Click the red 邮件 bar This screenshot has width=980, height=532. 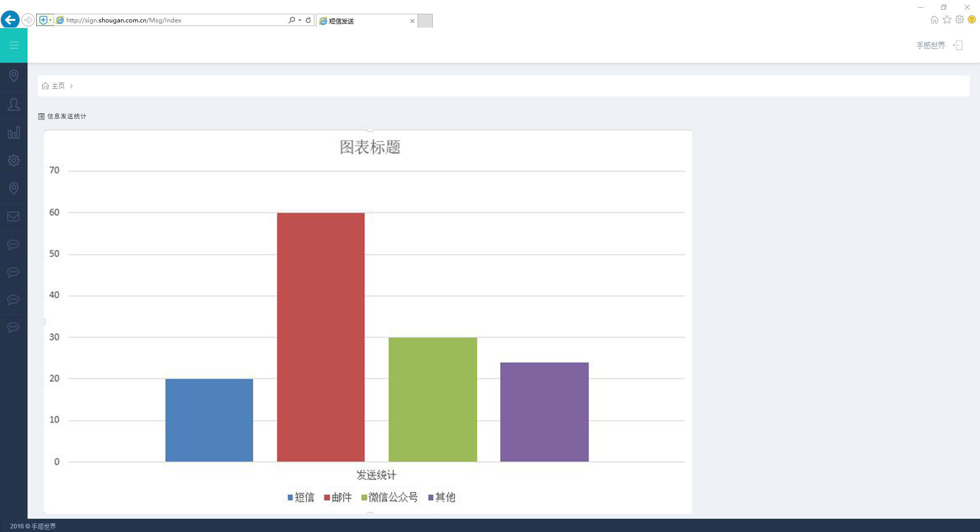click(321, 337)
